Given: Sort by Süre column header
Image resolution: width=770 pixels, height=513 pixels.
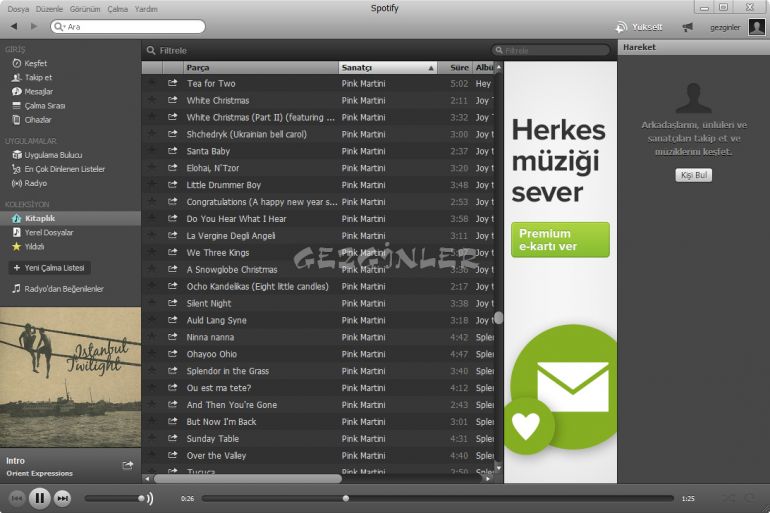Looking at the screenshot, I should (x=455, y=68).
